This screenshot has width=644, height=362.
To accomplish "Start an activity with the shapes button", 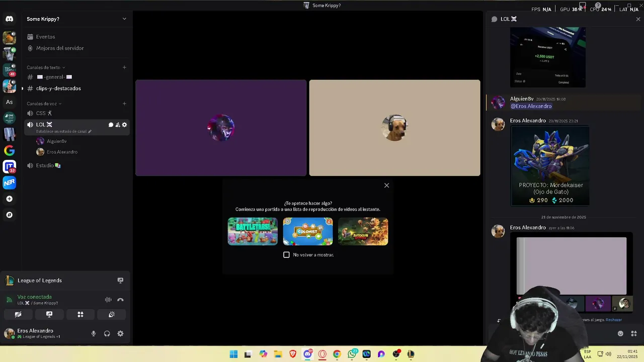I will point(80,314).
